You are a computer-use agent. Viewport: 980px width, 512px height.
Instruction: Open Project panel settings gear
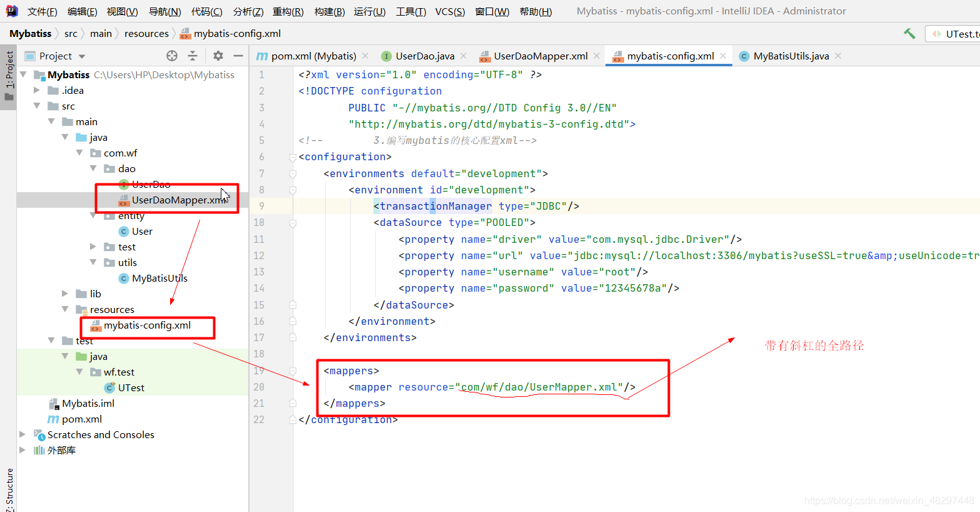(x=218, y=56)
